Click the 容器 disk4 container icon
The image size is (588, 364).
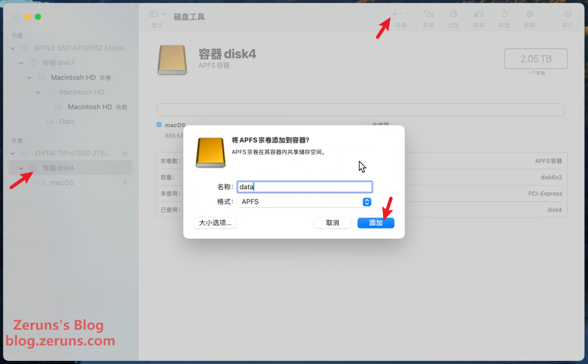pyautogui.click(x=33, y=167)
